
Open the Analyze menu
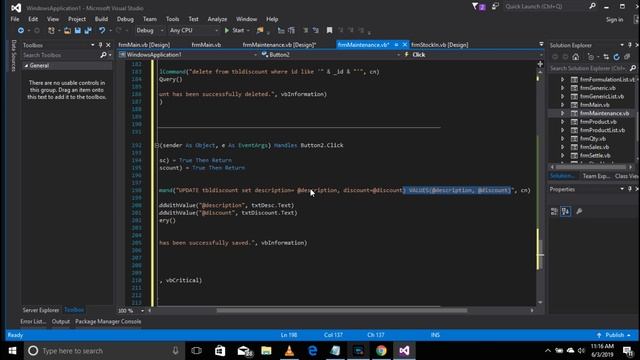click(x=217, y=19)
